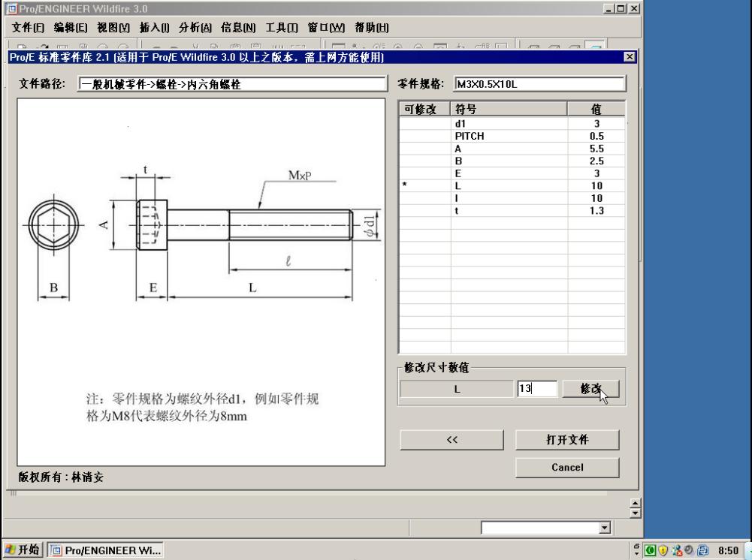Click the asterisk marker in the L row
The height and width of the screenshot is (560, 752).
(x=405, y=185)
